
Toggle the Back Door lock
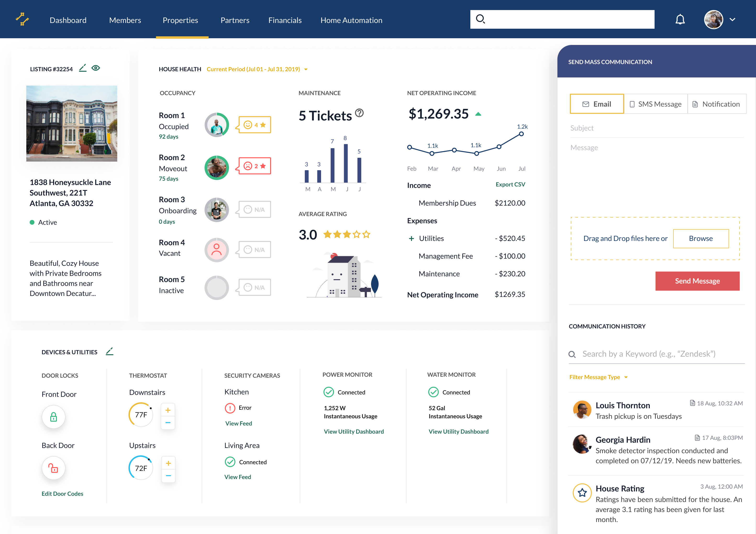(x=53, y=468)
